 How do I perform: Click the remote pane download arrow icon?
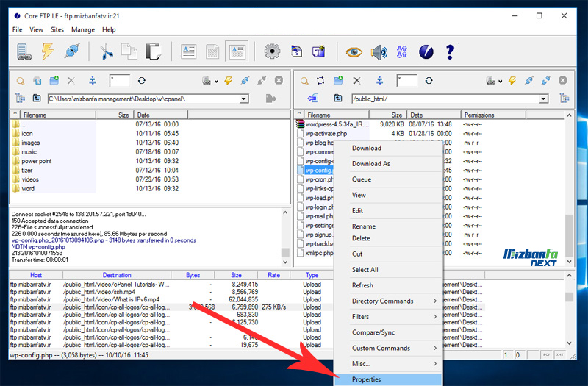[312, 99]
